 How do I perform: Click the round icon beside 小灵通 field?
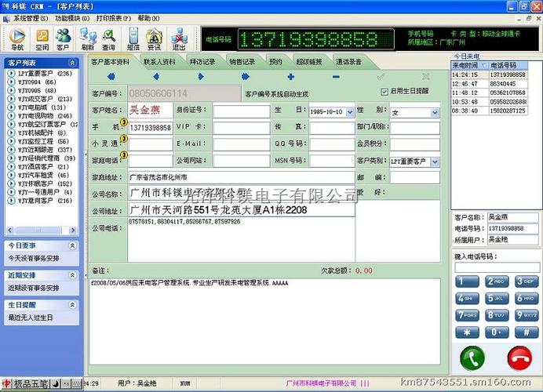pyautogui.click(x=124, y=139)
